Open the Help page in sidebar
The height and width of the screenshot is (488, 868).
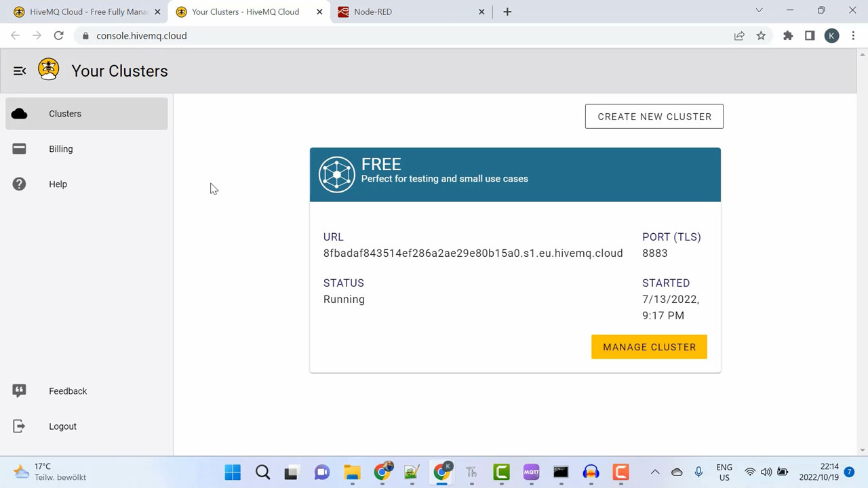[87, 184]
